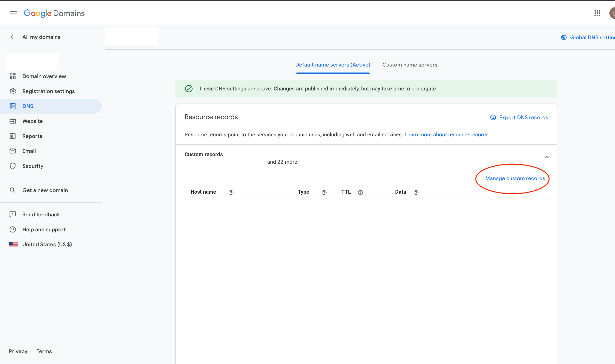This screenshot has width=615, height=364.
Task: Click the Resource records heading
Action: (211, 117)
